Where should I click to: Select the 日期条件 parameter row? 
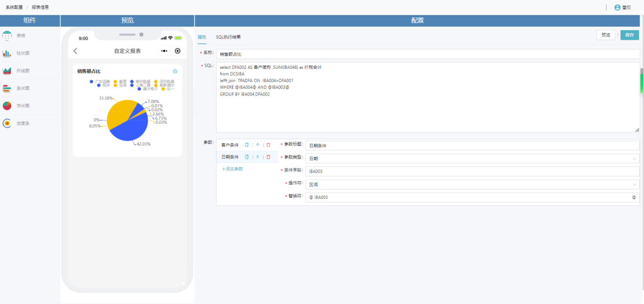(247, 157)
